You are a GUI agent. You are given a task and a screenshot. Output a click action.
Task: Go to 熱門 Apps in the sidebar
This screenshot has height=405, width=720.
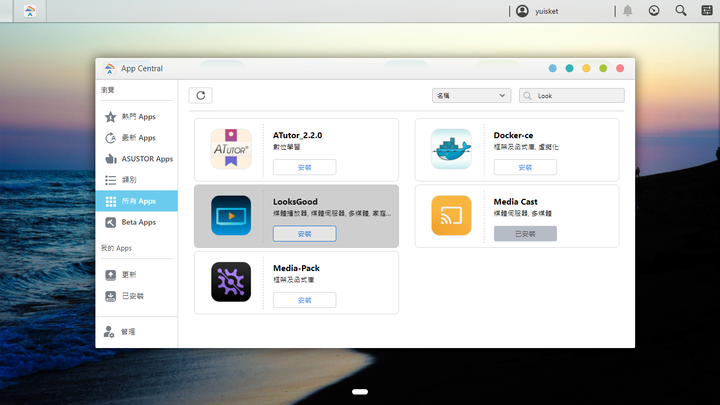pyautogui.click(x=136, y=117)
